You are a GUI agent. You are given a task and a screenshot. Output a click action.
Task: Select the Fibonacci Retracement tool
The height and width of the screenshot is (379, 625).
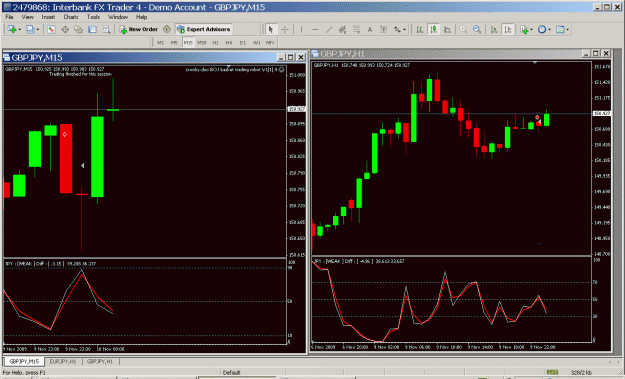click(x=356, y=29)
